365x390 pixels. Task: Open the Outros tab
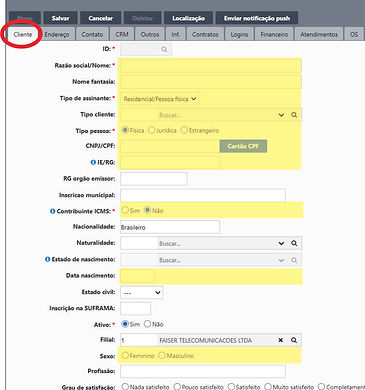pyautogui.click(x=150, y=34)
